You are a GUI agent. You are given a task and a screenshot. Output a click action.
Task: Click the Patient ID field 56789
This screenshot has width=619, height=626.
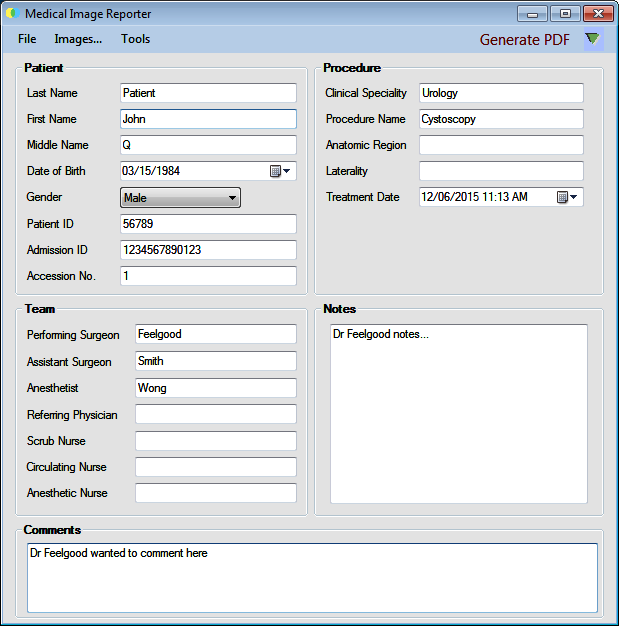coord(208,224)
